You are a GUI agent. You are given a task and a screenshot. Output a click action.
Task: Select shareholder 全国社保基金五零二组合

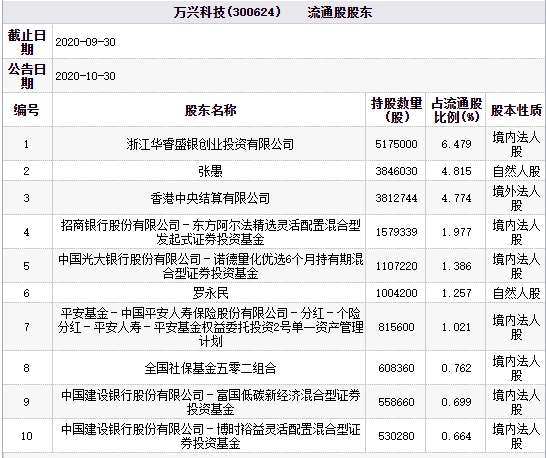click(x=210, y=368)
